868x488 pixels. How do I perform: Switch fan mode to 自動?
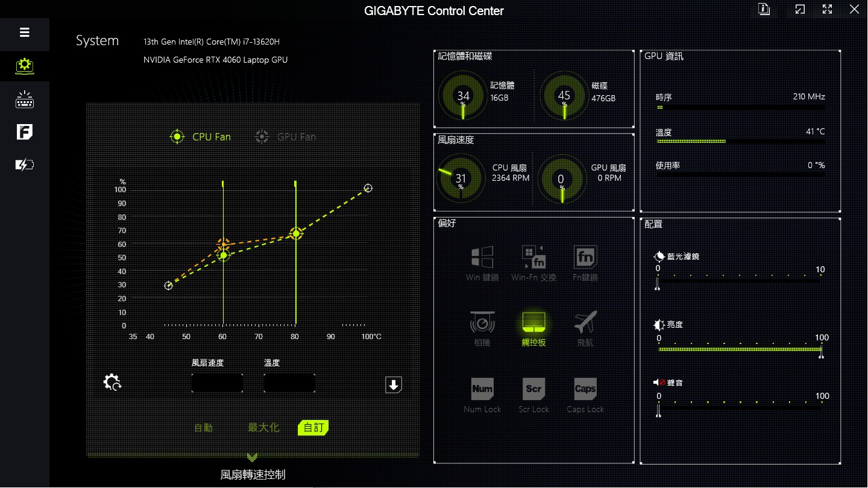coord(203,428)
